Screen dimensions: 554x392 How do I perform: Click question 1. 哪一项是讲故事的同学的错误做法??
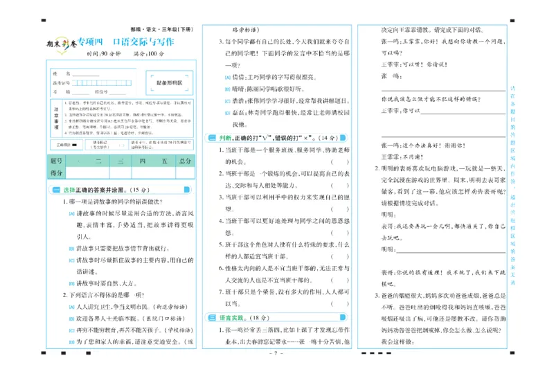pos(112,202)
